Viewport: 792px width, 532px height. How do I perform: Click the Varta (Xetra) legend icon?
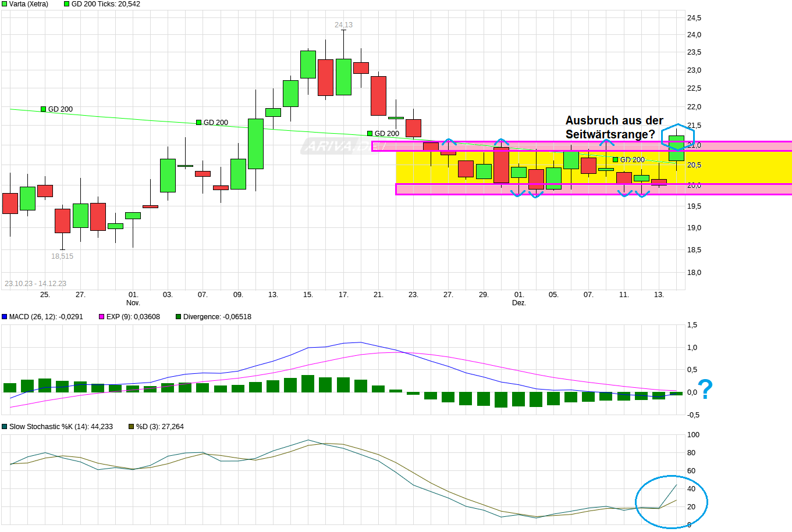(5, 4)
